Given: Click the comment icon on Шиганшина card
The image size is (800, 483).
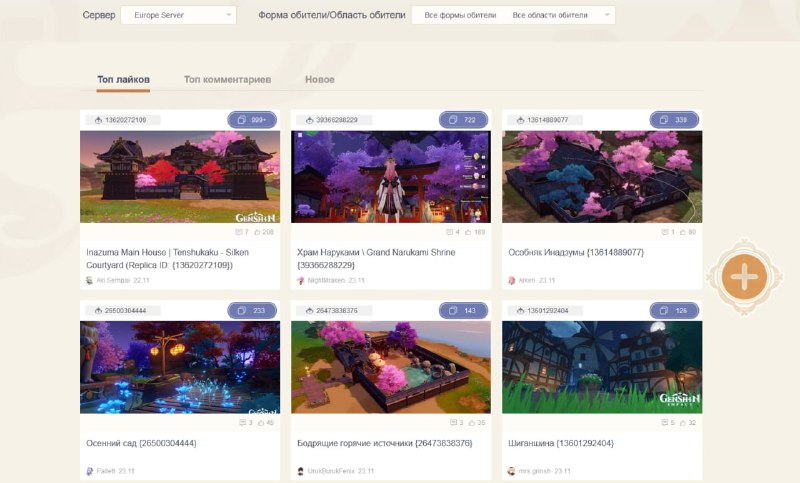Looking at the screenshot, I should [665, 423].
